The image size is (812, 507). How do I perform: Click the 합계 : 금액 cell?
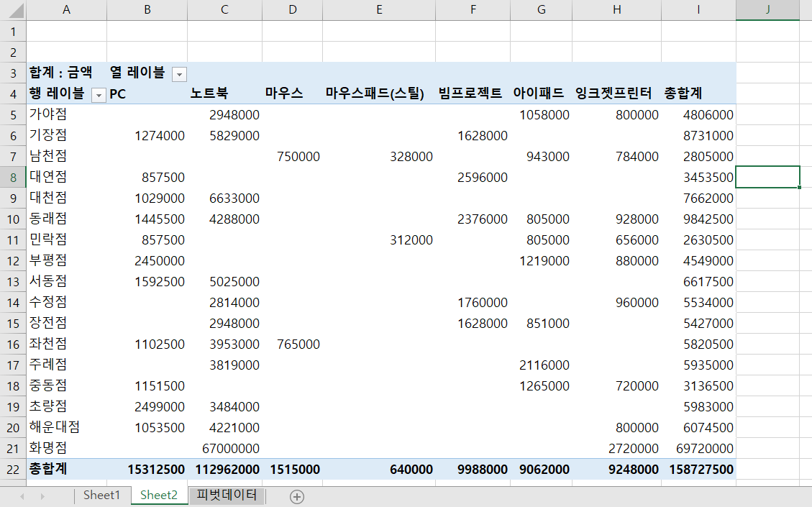click(66, 73)
